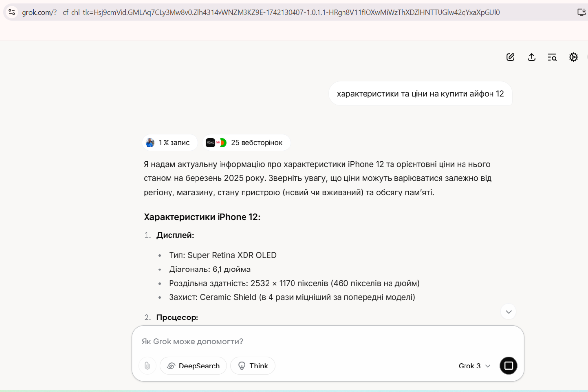Click the paperclip attach file icon
The height and width of the screenshot is (392, 588).
click(147, 366)
